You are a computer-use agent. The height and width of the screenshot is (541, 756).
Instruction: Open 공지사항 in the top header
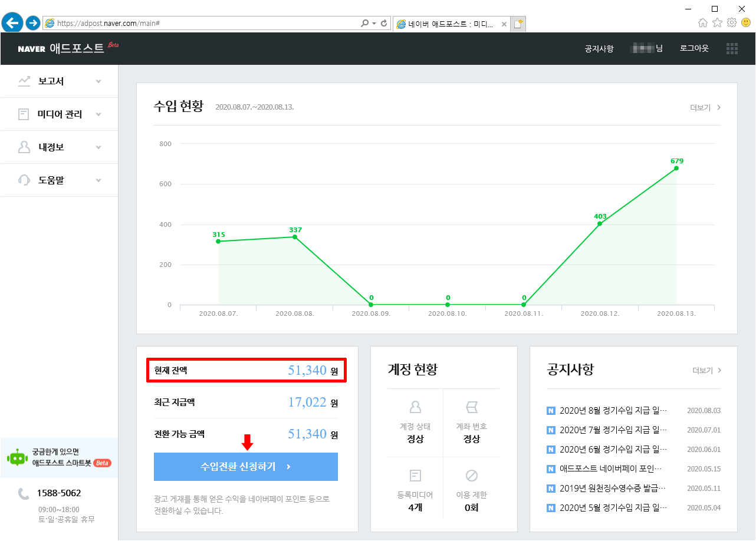point(599,48)
